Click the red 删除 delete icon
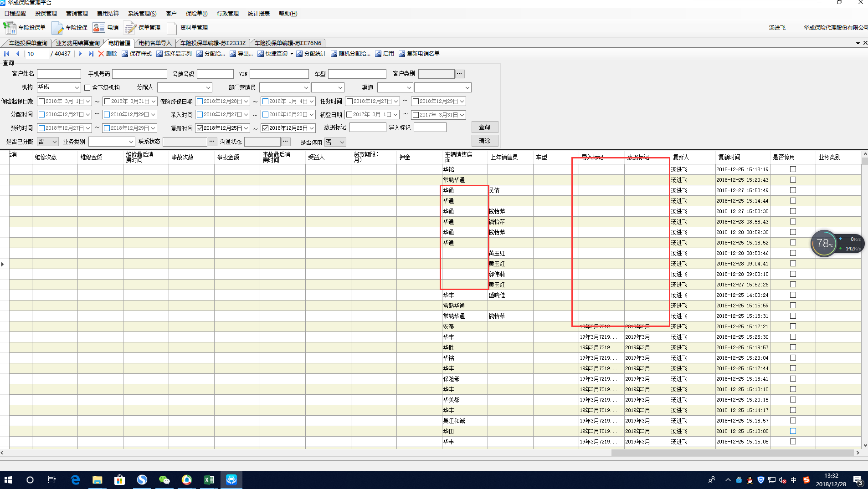Image resolution: width=868 pixels, height=489 pixels. (101, 54)
